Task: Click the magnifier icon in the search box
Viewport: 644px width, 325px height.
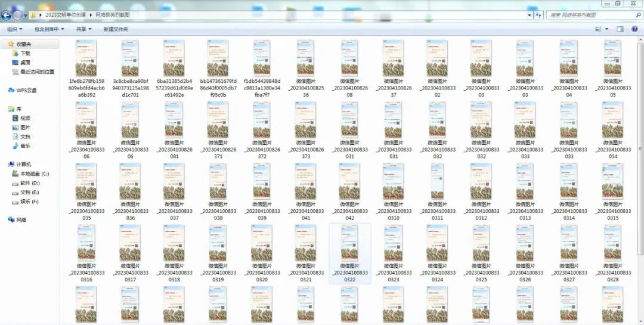Action: 638,15
